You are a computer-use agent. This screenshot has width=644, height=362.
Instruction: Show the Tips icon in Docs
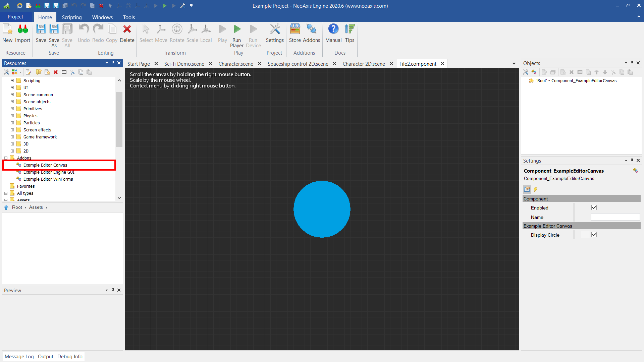(x=350, y=29)
